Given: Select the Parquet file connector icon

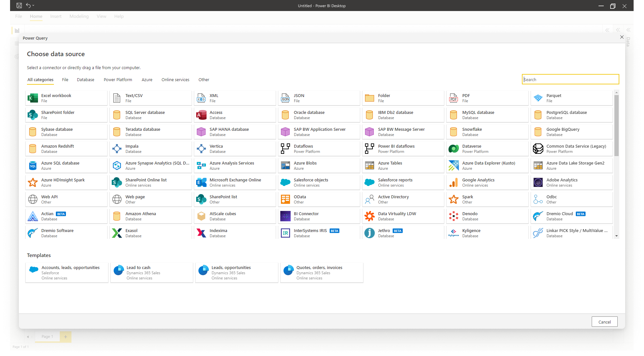Looking at the screenshot, I should pyautogui.click(x=538, y=98).
